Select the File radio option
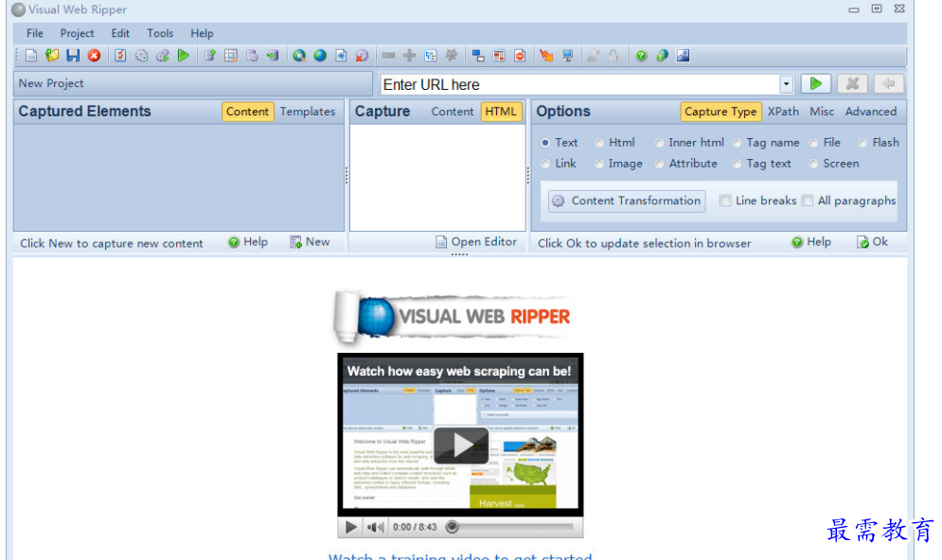Viewport: 942px width, 560px height. pos(813,143)
